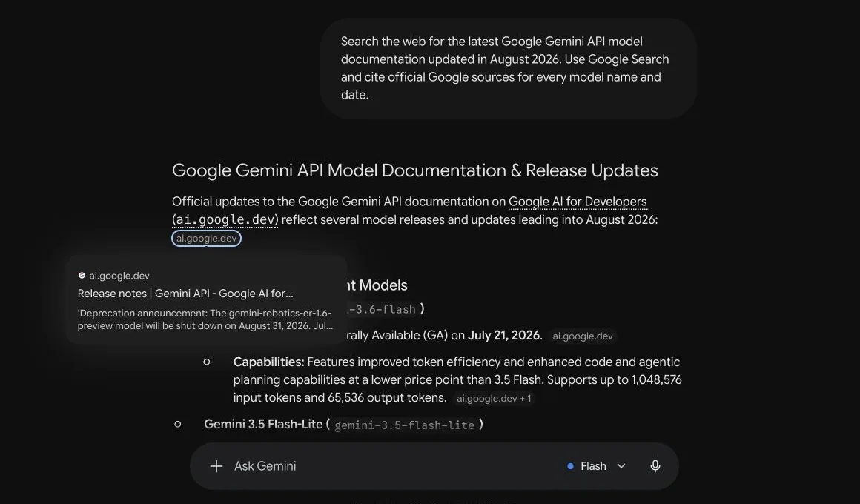Click the user prompt message bubble
This screenshot has width=860, height=504.
coord(509,68)
